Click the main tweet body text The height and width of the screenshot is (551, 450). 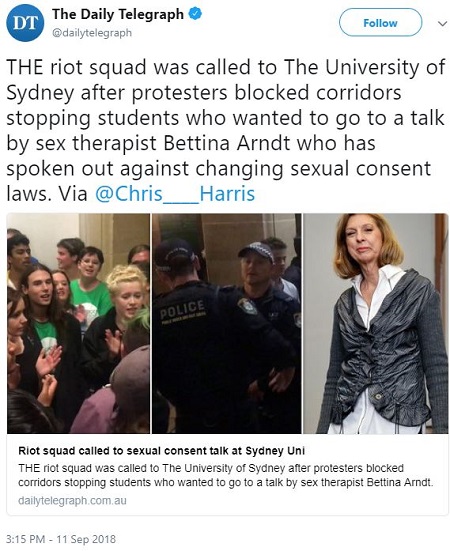[226, 130]
